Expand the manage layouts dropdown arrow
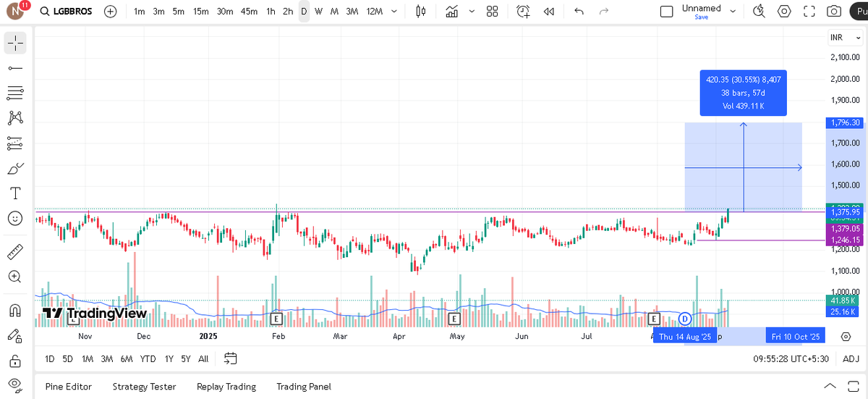 click(x=733, y=12)
